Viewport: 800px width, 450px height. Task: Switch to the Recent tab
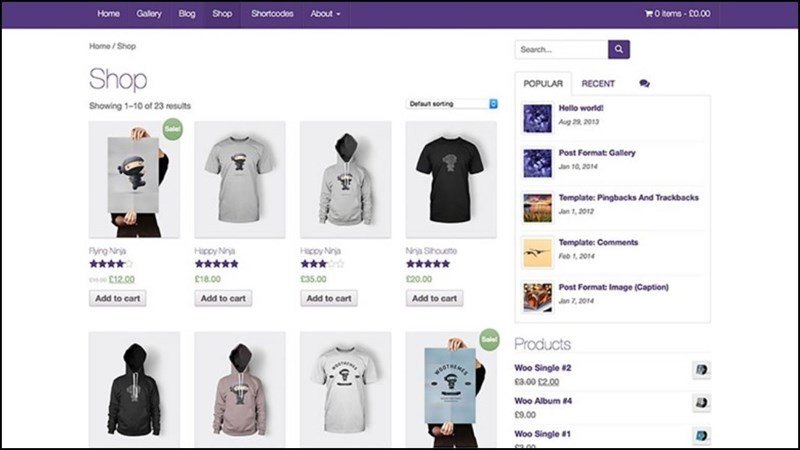(598, 84)
